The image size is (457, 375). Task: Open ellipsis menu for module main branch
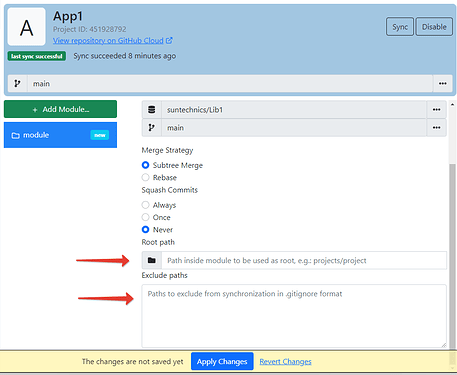(x=436, y=128)
